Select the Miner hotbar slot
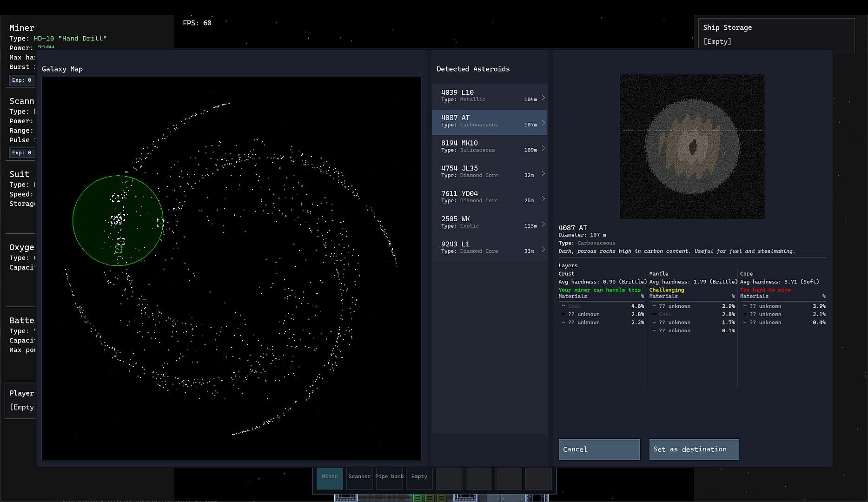 coord(330,478)
